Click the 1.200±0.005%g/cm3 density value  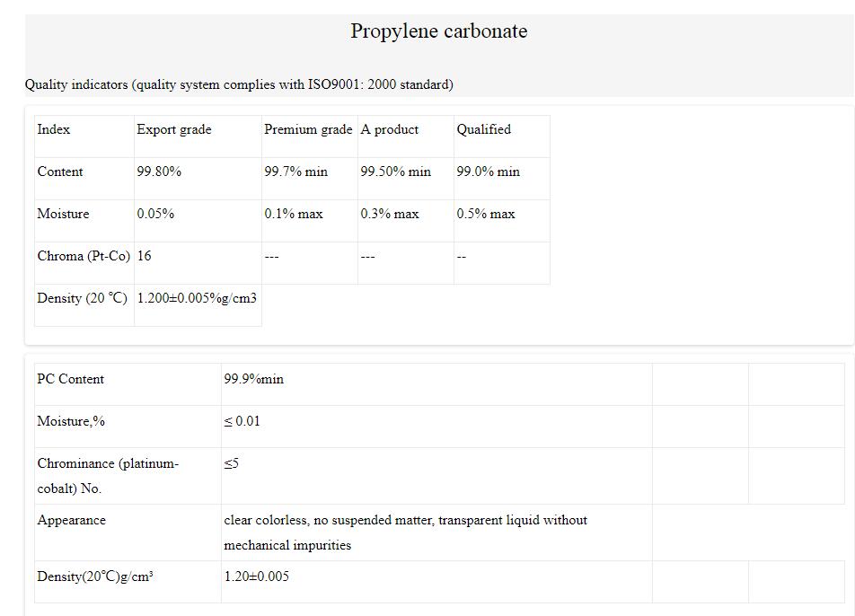coord(197,298)
